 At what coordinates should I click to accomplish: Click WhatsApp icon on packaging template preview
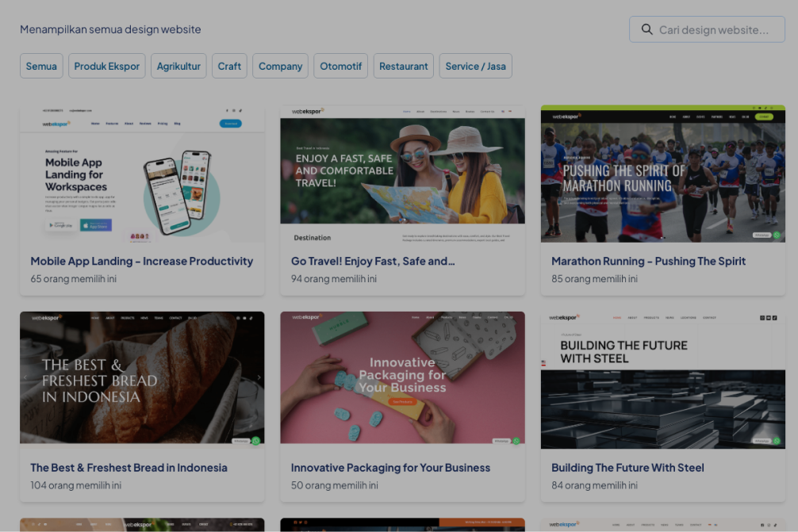coord(516,441)
